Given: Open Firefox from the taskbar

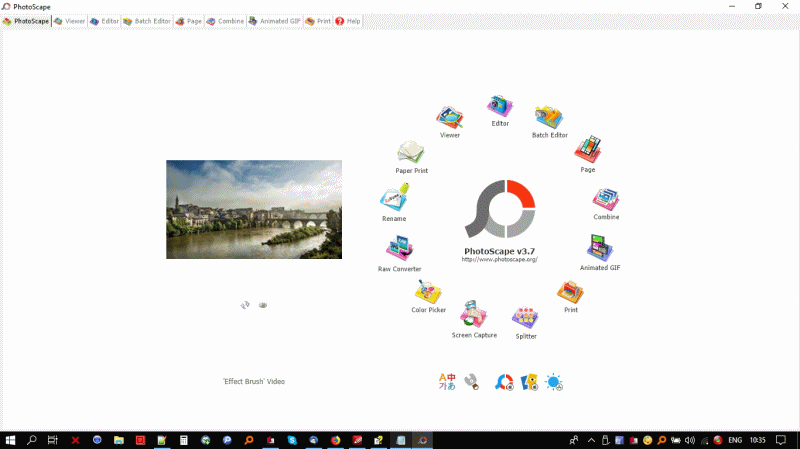Looking at the screenshot, I should coord(335,440).
